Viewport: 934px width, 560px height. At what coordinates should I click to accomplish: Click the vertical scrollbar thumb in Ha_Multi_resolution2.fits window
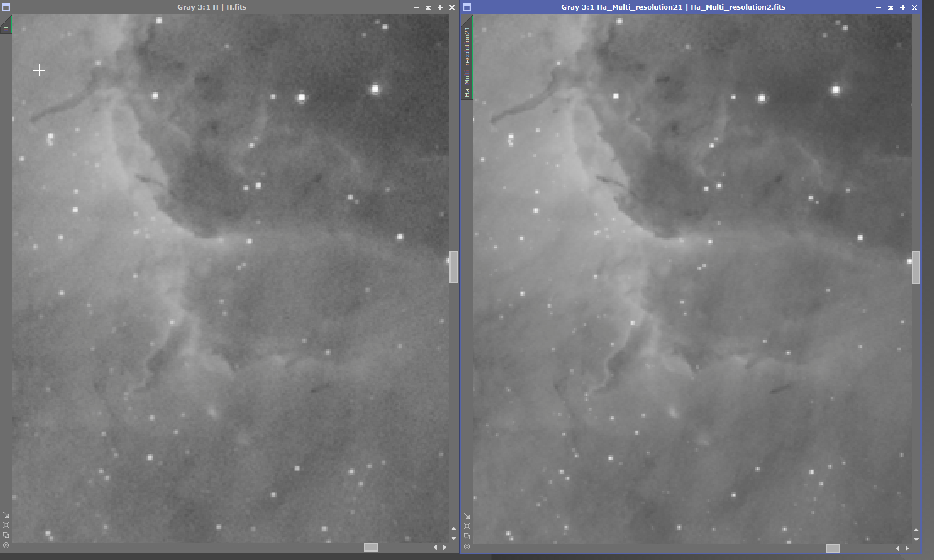click(x=916, y=268)
